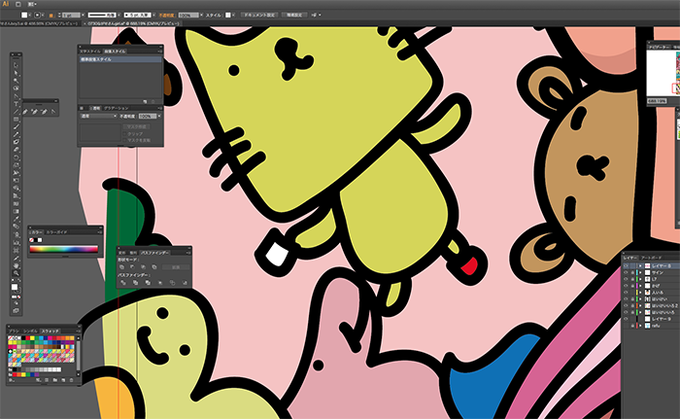Click the Minus Back pathfinder icon
Viewport: 680px width, 419px height.
(185, 283)
